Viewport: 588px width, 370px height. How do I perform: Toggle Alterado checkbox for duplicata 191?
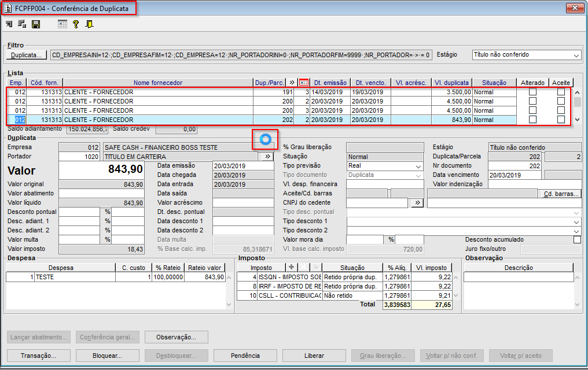pyautogui.click(x=532, y=92)
